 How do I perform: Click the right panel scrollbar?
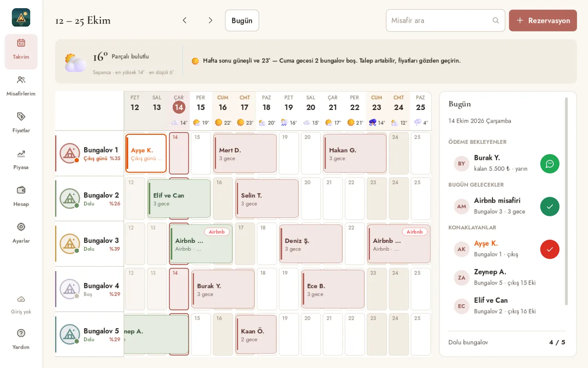[566, 201]
